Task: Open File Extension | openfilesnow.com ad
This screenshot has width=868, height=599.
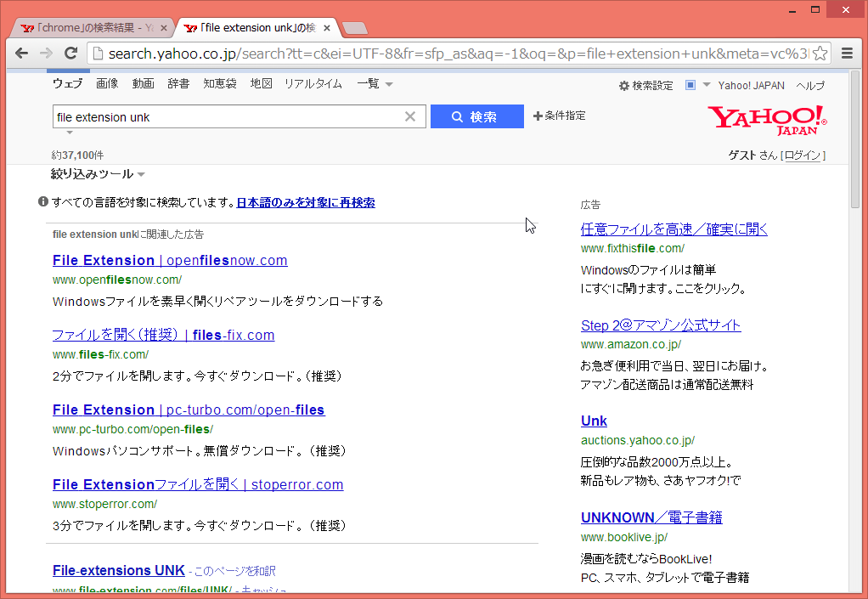Action: [x=170, y=260]
